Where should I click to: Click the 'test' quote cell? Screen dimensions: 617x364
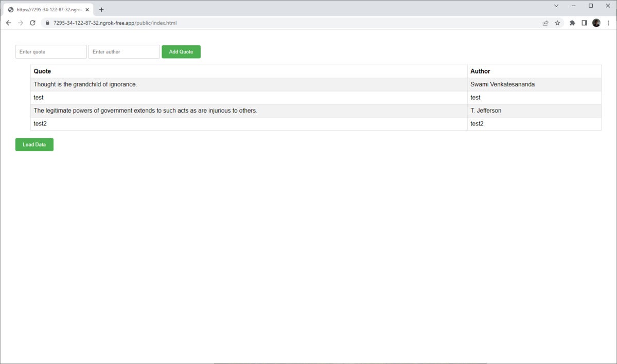click(x=249, y=98)
